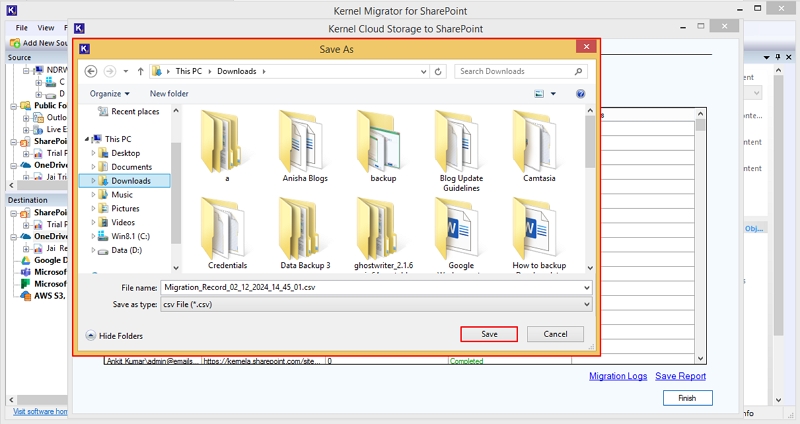Open the Save As help icon
The width and height of the screenshot is (800, 424).
pyautogui.click(x=580, y=94)
